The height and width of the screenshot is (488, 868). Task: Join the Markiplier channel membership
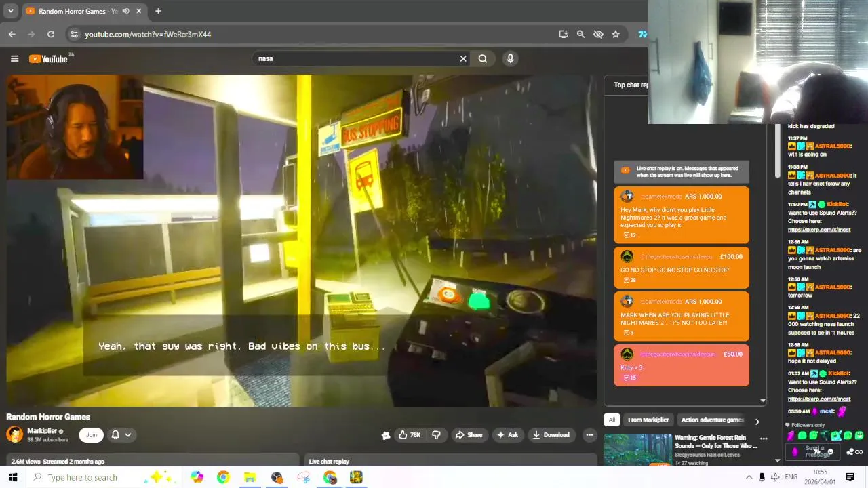click(x=92, y=435)
